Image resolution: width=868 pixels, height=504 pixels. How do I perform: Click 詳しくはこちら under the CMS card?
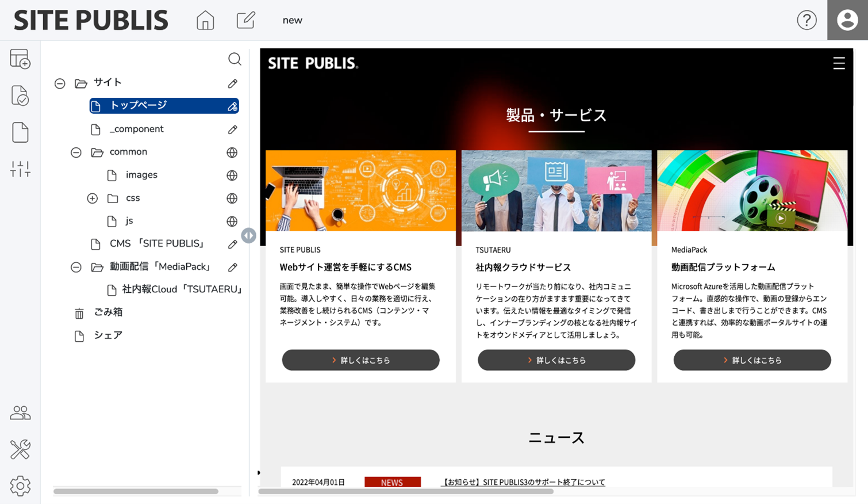(360, 360)
